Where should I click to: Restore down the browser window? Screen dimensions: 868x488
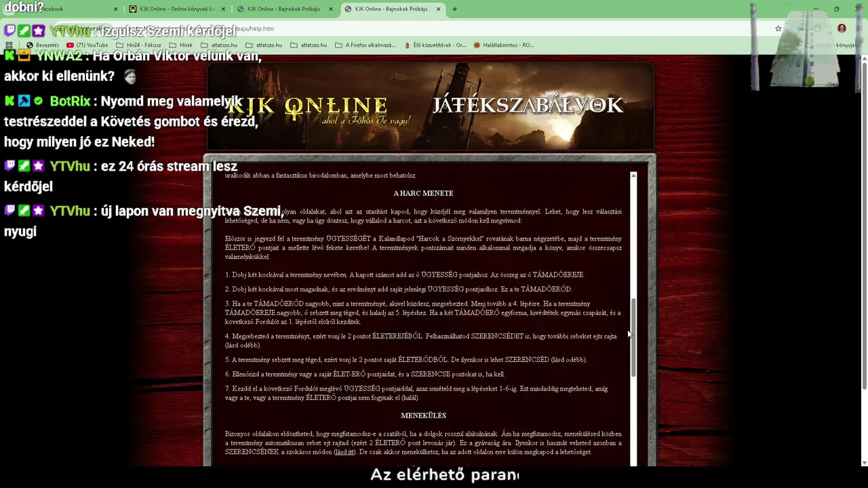tap(837, 9)
